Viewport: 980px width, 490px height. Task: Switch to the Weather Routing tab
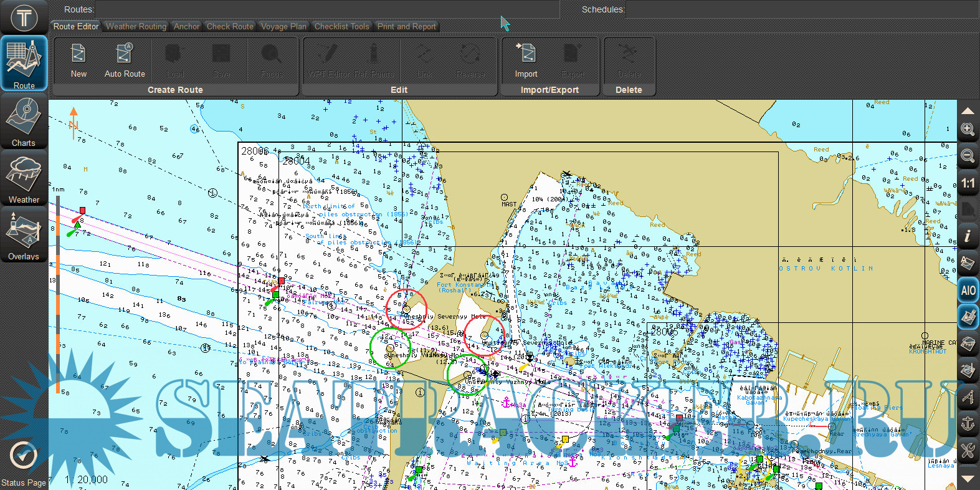click(x=136, y=26)
